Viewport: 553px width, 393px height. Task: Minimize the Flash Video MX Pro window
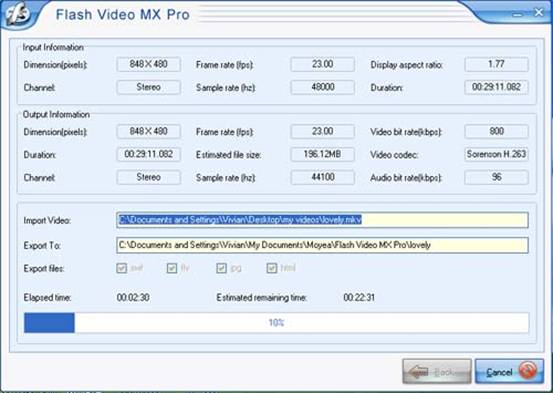[x=518, y=14]
